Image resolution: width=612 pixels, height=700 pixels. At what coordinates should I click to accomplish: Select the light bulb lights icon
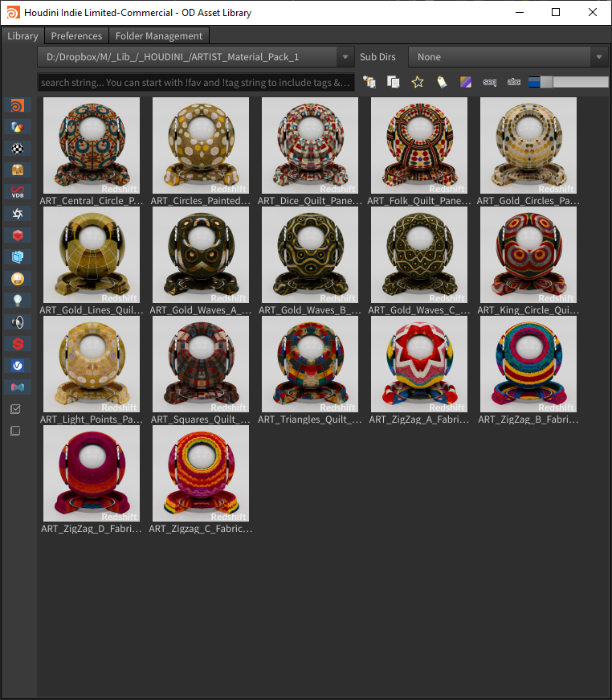tap(18, 301)
